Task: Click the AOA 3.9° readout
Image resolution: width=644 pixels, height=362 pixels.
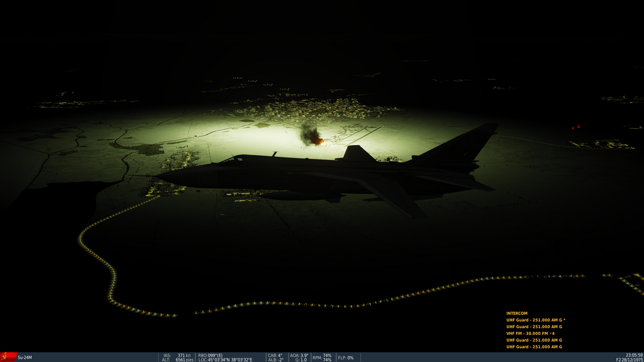Action: pyautogui.click(x=299, y=356)
